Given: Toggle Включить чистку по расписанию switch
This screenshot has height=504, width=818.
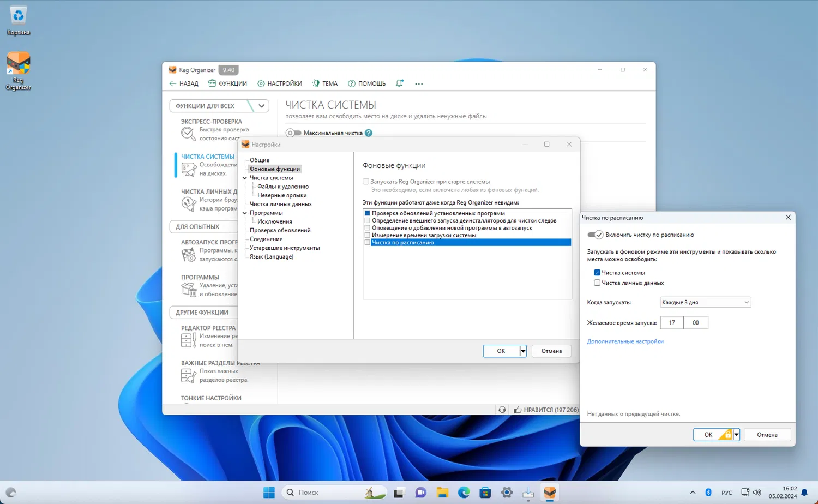Looking at the screenshot, I should click(595, 235).
